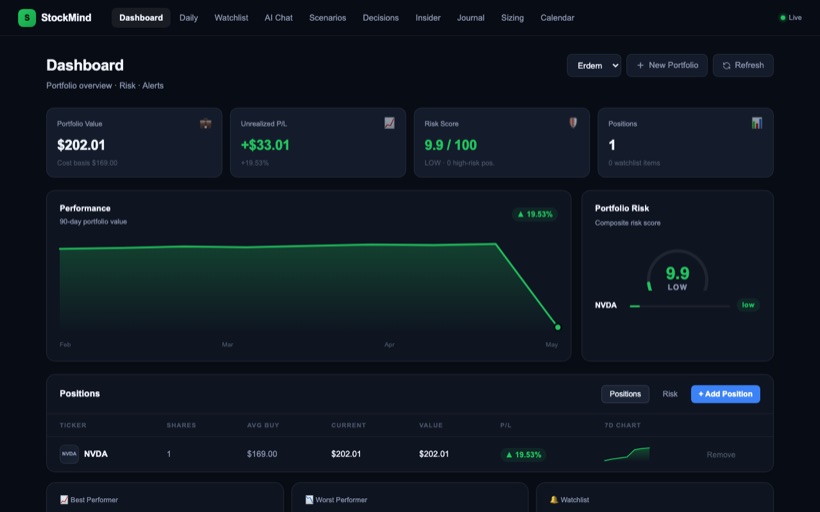Click the performance chart end point marker
This screenshot has height=512, width=820.
coord(557,327)
